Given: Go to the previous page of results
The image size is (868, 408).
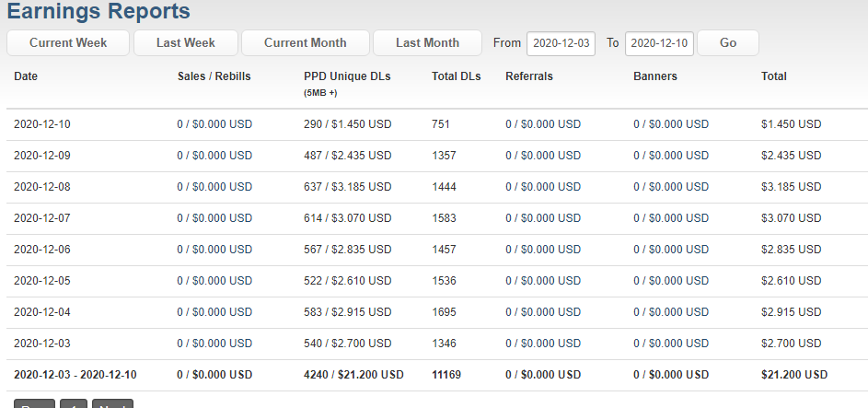Looking at the screenshot, I should click(34, 403).
